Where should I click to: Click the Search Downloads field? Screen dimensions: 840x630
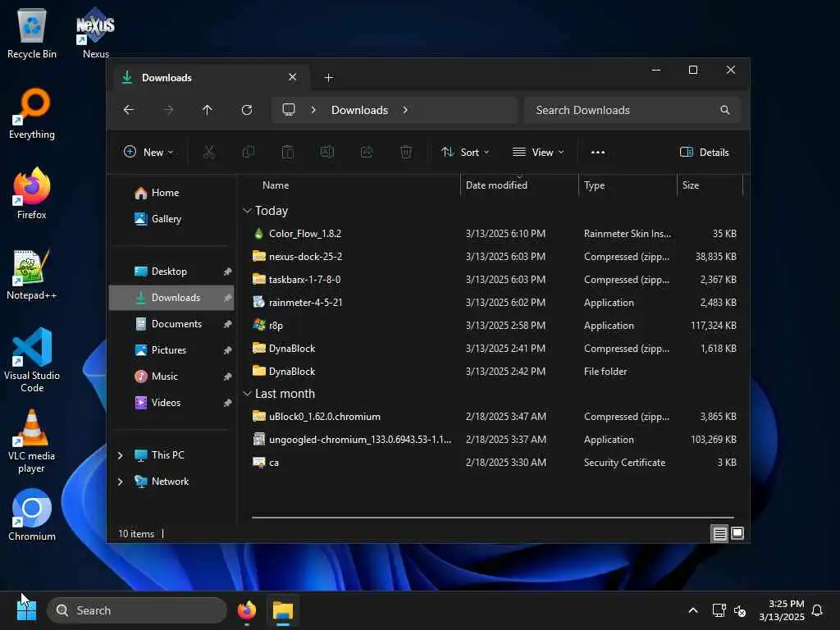click(632, 110)
